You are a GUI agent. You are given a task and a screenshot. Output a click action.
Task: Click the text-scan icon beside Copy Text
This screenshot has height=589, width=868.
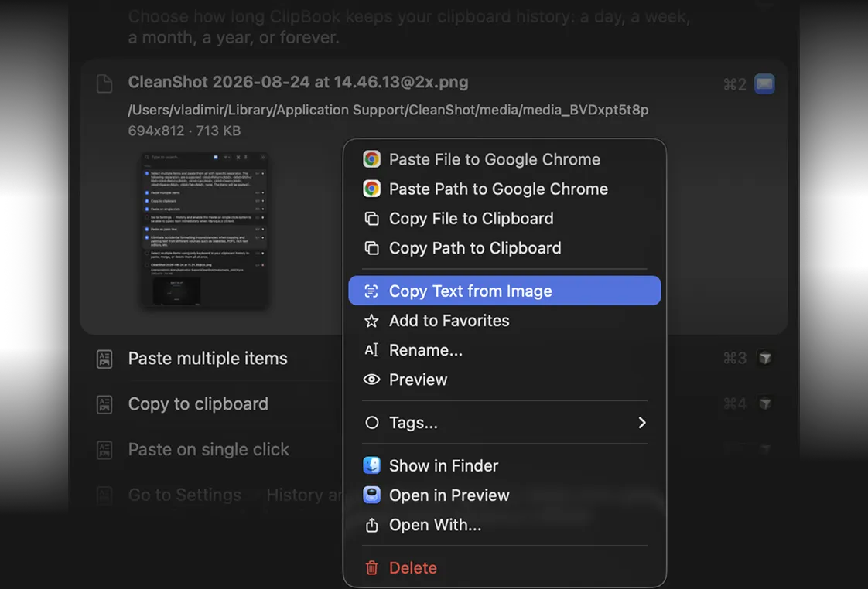pyautogui.click(x=371, y=291)
